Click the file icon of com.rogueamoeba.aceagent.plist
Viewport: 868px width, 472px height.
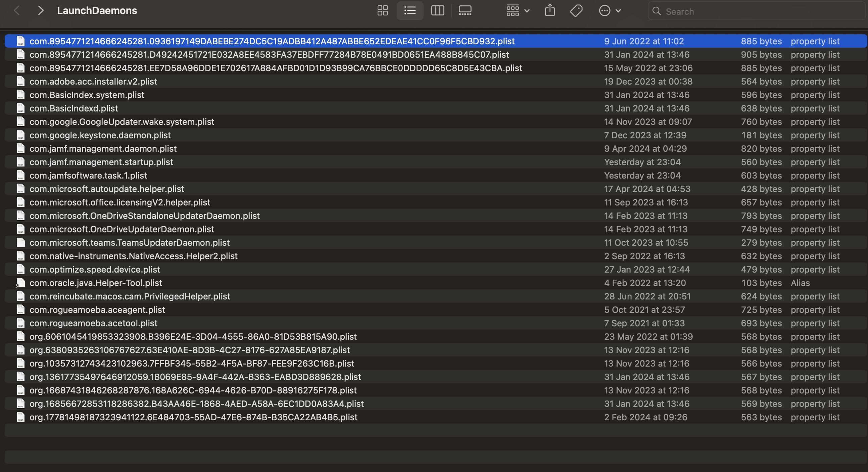coord(20,310)
